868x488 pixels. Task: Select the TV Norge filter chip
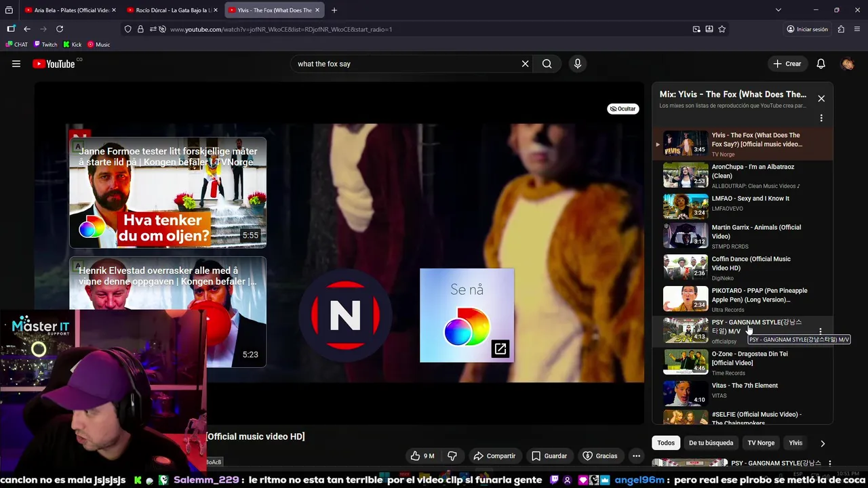pos(761,443)
